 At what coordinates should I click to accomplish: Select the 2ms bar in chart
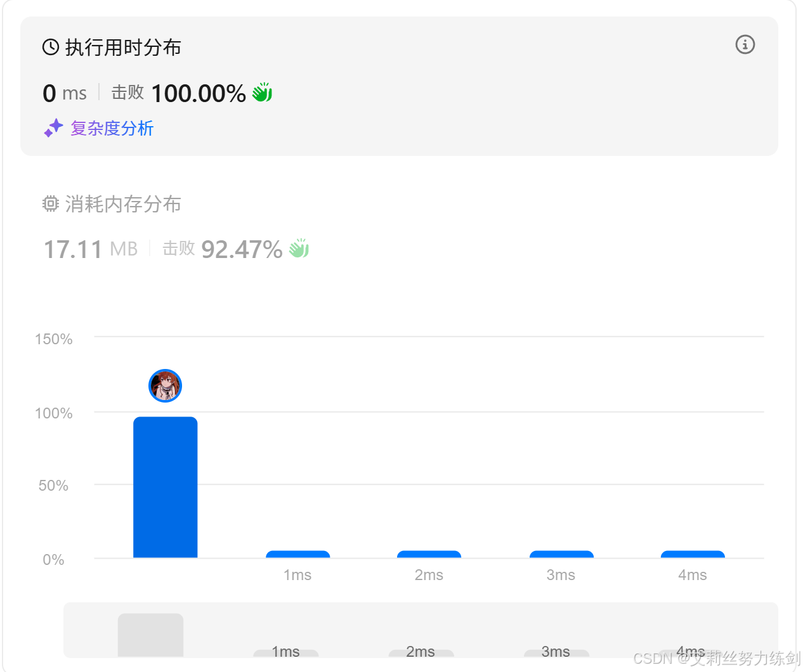[x=429, y=554]
